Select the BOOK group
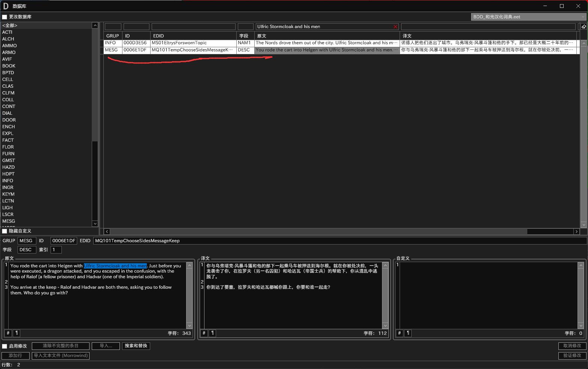The width and height of the screenshot is (588, 369). (x=46, y=66)
